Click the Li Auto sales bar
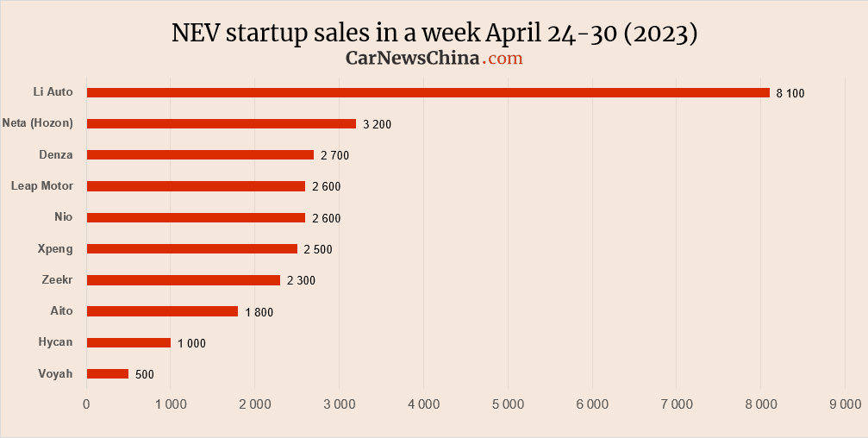Image resolution: width=868 pixels, height=438 pixels. pyautogui.click(x=428, y=92)
